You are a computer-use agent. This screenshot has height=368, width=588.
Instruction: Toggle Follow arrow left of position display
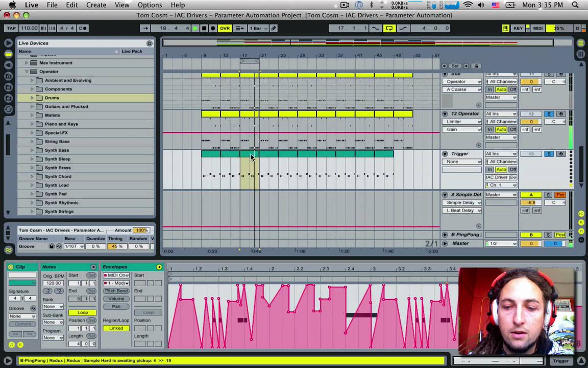145,28
